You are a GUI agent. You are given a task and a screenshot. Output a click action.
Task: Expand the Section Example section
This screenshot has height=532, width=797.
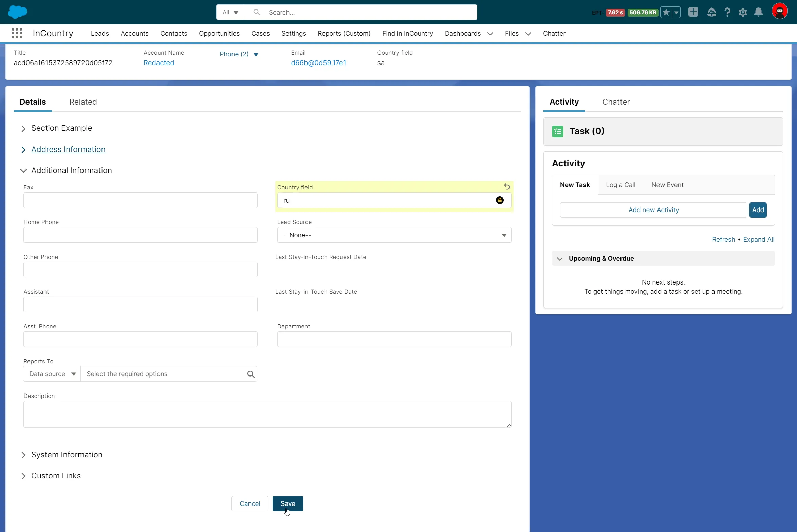[23, 128]
